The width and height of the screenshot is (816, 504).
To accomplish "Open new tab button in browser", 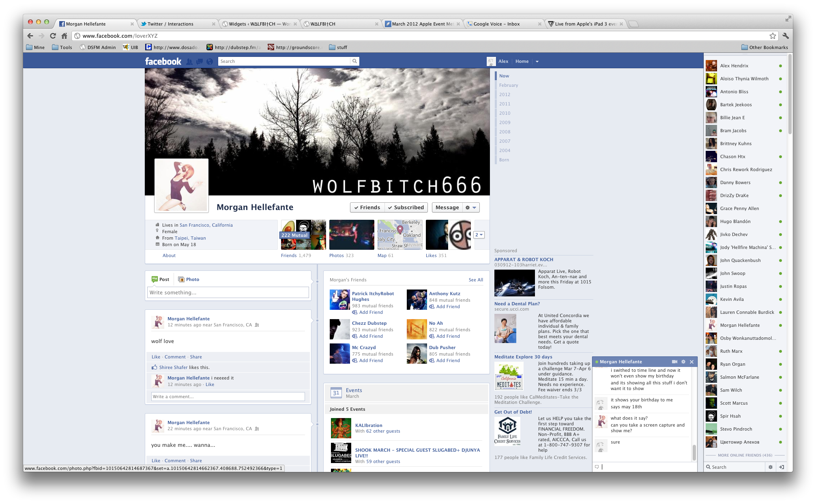I will tap(633, 24).
